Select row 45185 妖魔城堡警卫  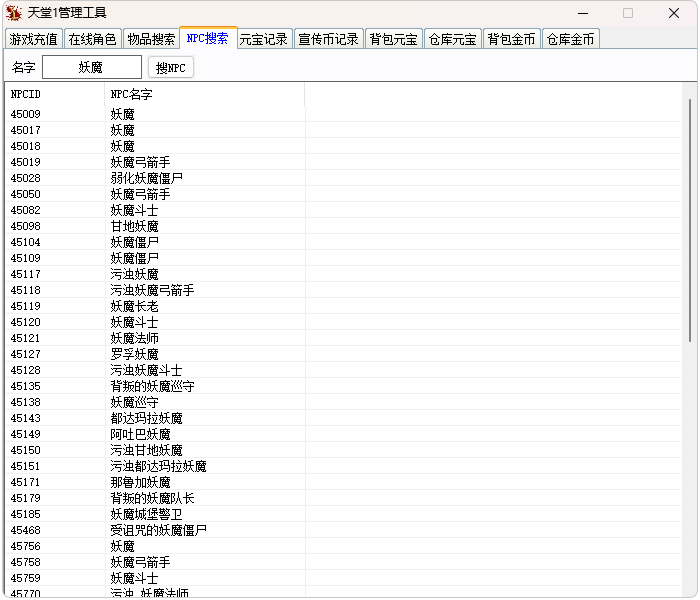[343, 514]
